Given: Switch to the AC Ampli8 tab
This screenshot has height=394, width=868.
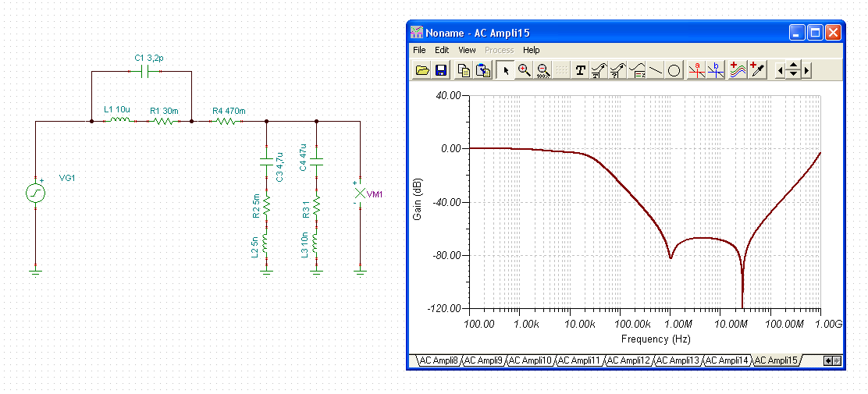Looking at the screenshot, I should pos(438,360).
